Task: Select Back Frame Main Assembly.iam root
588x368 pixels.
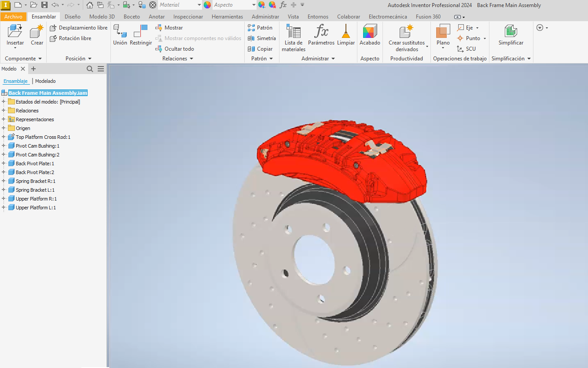Action: pyautogui.click(x=48, y=93)
